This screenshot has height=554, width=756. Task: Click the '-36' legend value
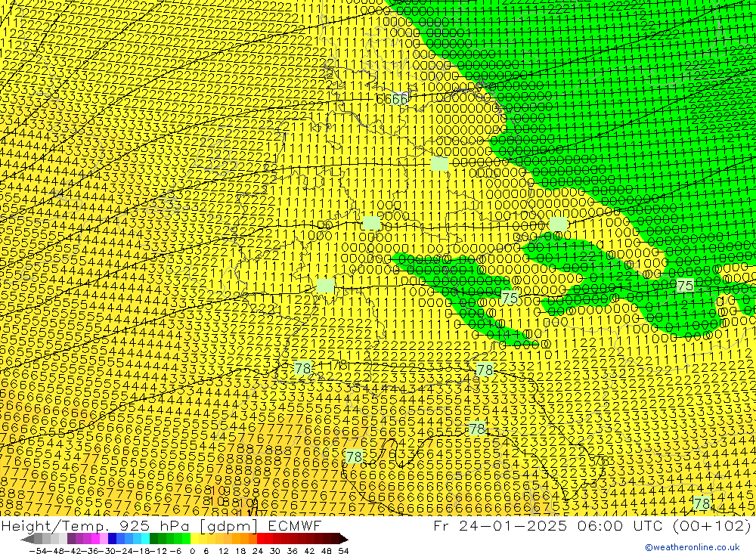click(x=90, y=551)
